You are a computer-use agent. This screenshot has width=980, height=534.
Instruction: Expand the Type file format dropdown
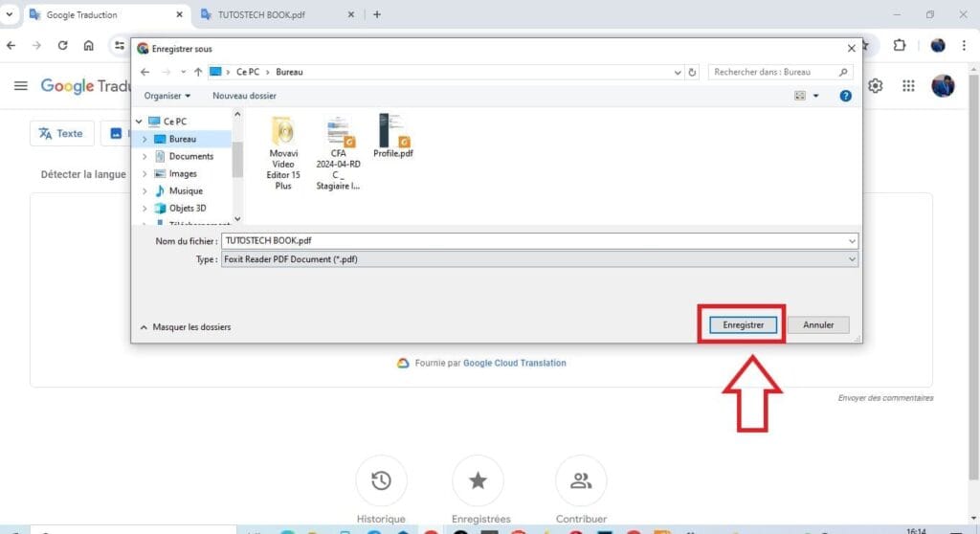click(852, 259)
